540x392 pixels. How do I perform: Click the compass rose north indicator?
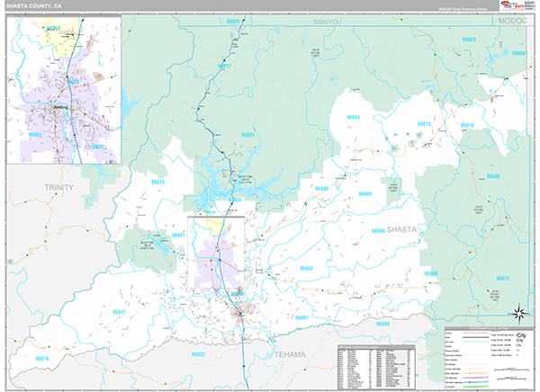(x=518, y=314)
